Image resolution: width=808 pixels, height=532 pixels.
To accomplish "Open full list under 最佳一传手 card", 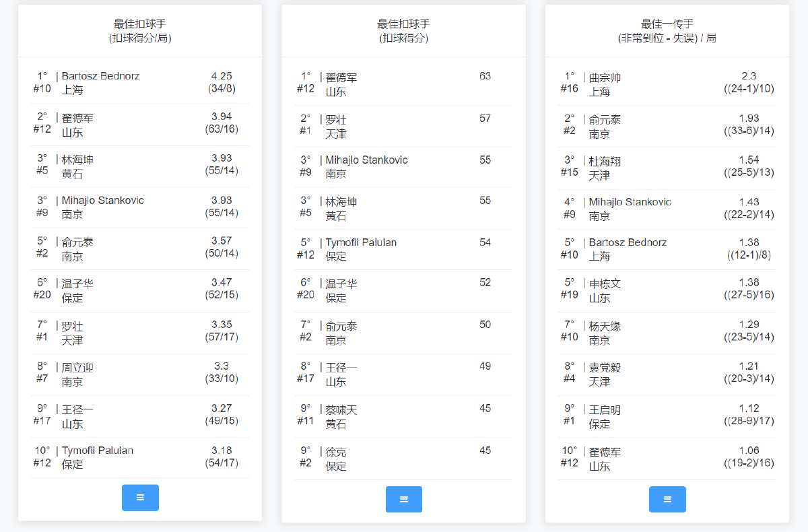I will point(667,499).
